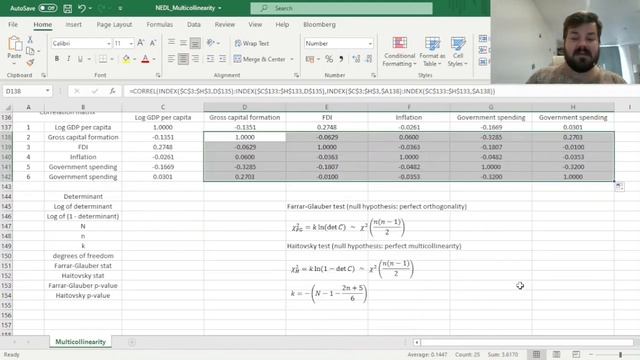Screen dimensions: 640x360
Task: Switch to Normal view icon
Action: click(x=536, y=354)
